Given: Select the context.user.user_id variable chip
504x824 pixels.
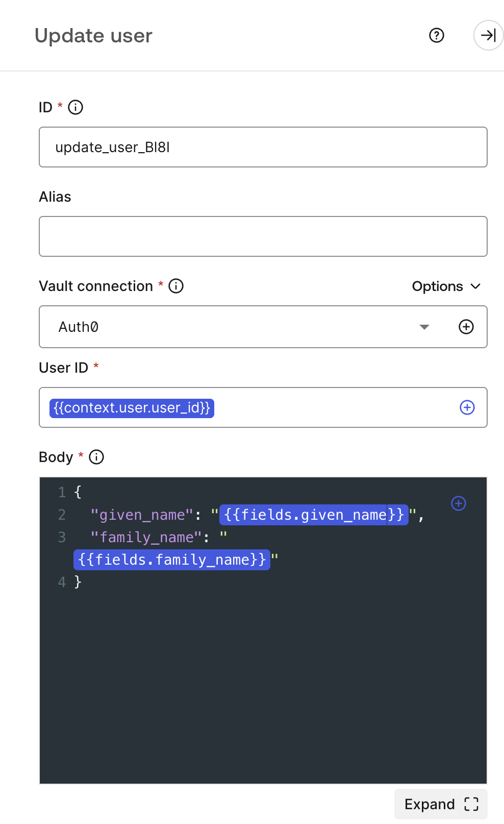Looking at the screenshot, I should click(132, 408).
